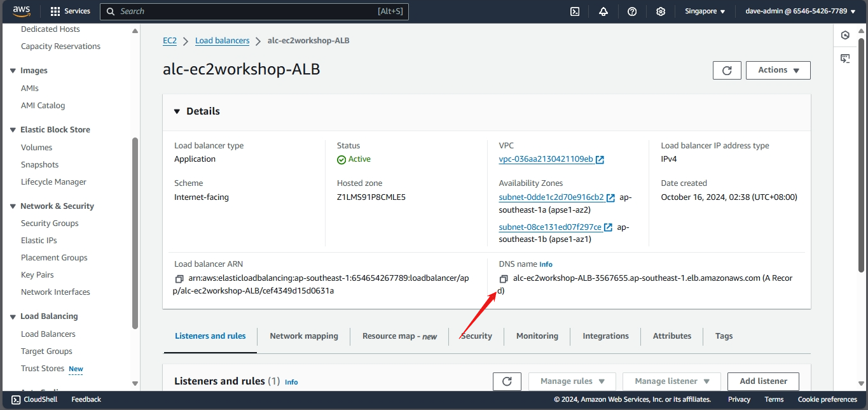This screenshot has height=410, width=868.
Task: Collapse the Elastic Block Store sidebar group
Action: coord(13,130)
